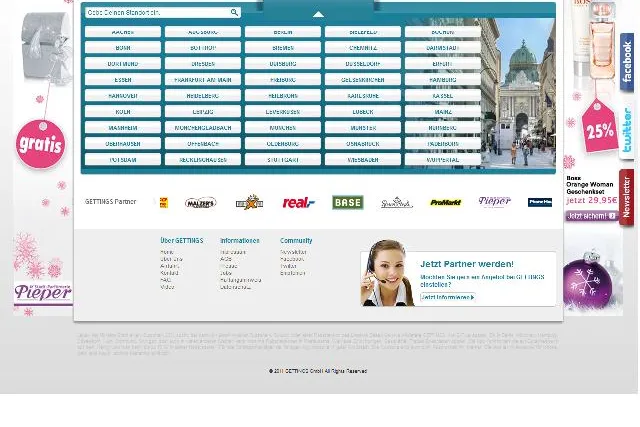The image size is (640, 427).
Task: Choose Bonn from city grid
Action: (123, 48)
